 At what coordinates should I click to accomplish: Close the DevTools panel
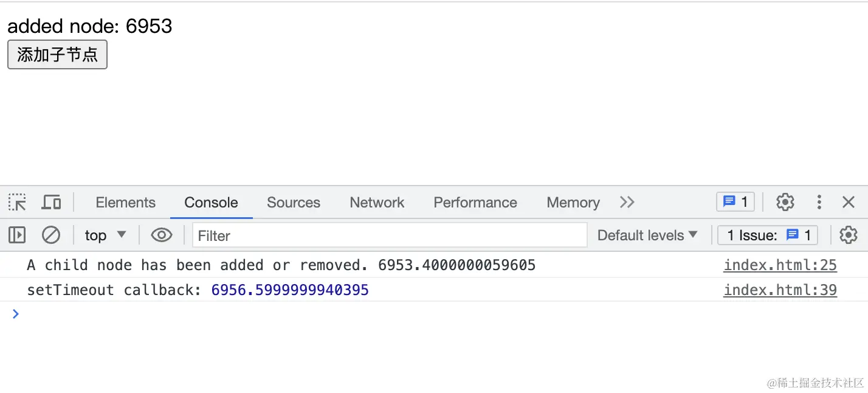click(x=849, y=202)
